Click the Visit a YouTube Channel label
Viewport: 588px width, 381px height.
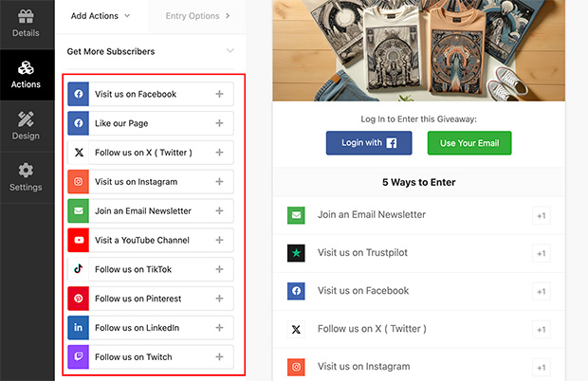click(142, 240)
